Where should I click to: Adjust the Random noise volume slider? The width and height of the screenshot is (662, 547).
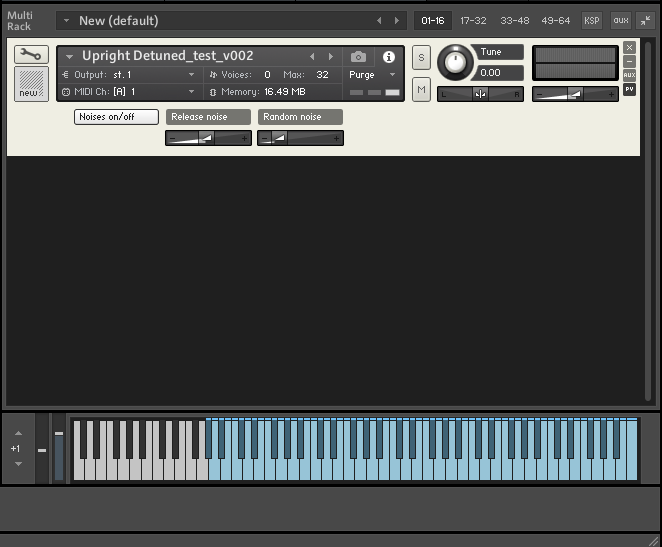coord(300,138)
